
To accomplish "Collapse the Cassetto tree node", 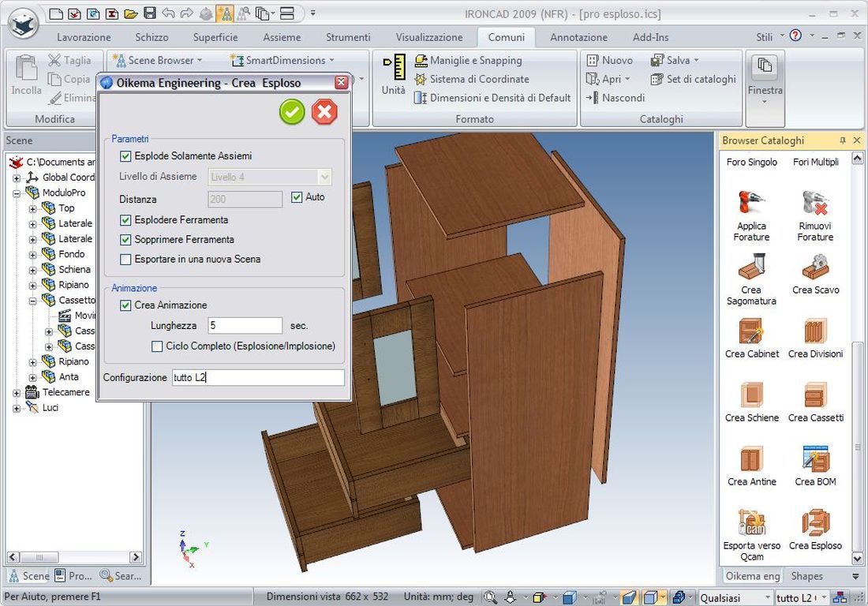I will coord(32,301).
